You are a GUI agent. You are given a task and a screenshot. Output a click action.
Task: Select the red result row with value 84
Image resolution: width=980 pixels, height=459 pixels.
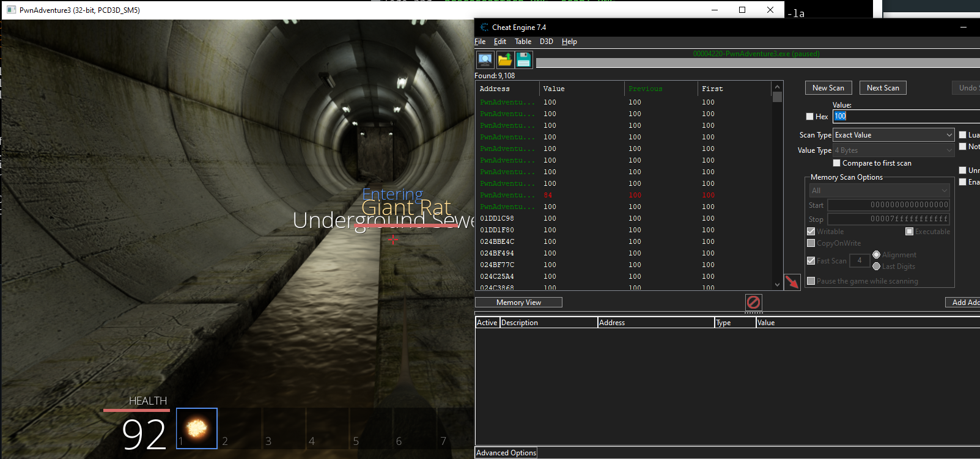624,196
